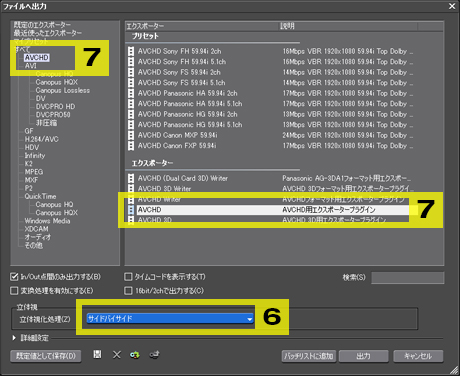The height and width of the screenshot is (376, 460).
Task: Click the icon beside AVCHD 3D Writer
Action: click(131, 189)
